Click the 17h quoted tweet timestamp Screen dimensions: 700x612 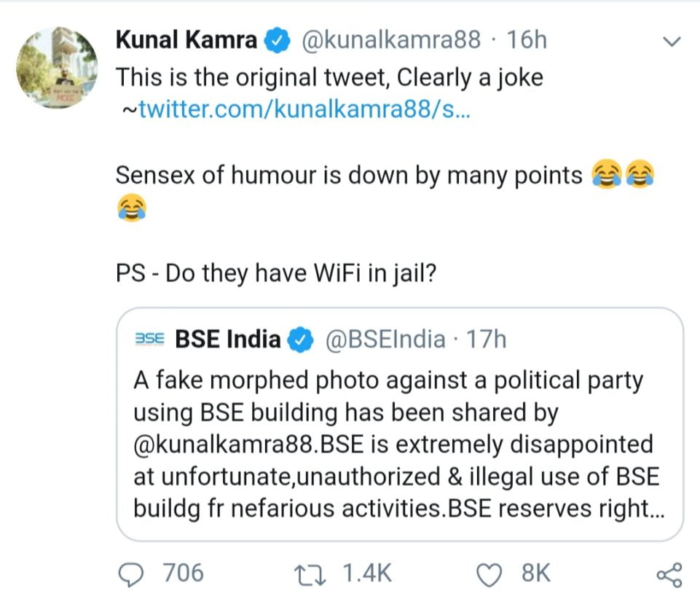[x=486, y=340]
